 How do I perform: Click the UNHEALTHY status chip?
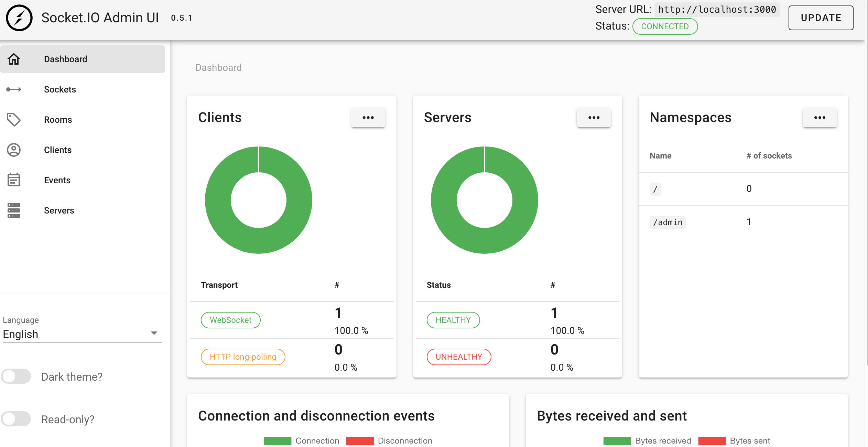(x=459, y=357)
